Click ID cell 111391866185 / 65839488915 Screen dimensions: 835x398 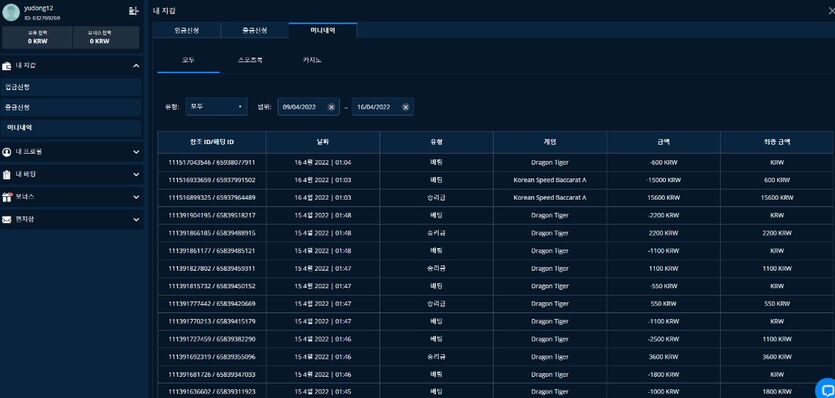(212, 233)
